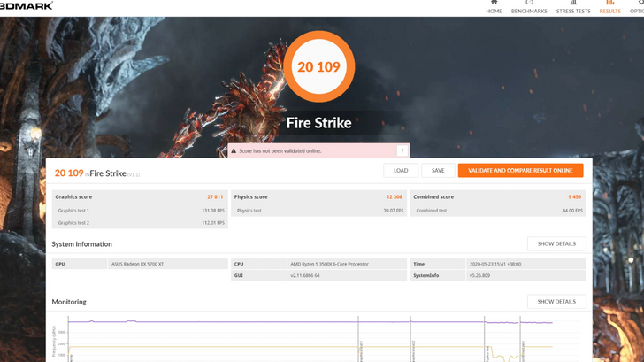Click the Physics score value

394,196
